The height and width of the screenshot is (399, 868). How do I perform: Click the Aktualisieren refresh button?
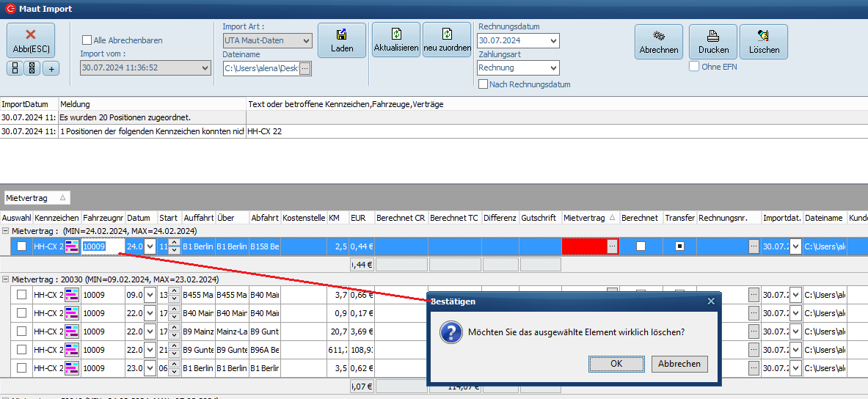396,40
